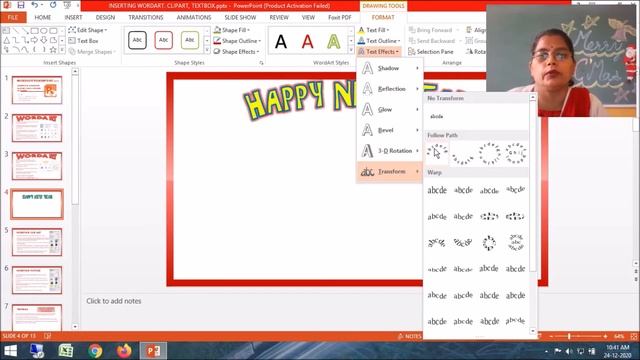This screenshot has height=360, width=640.
Task: Open the Reflection submenu
Action: [x=390, y=89]
